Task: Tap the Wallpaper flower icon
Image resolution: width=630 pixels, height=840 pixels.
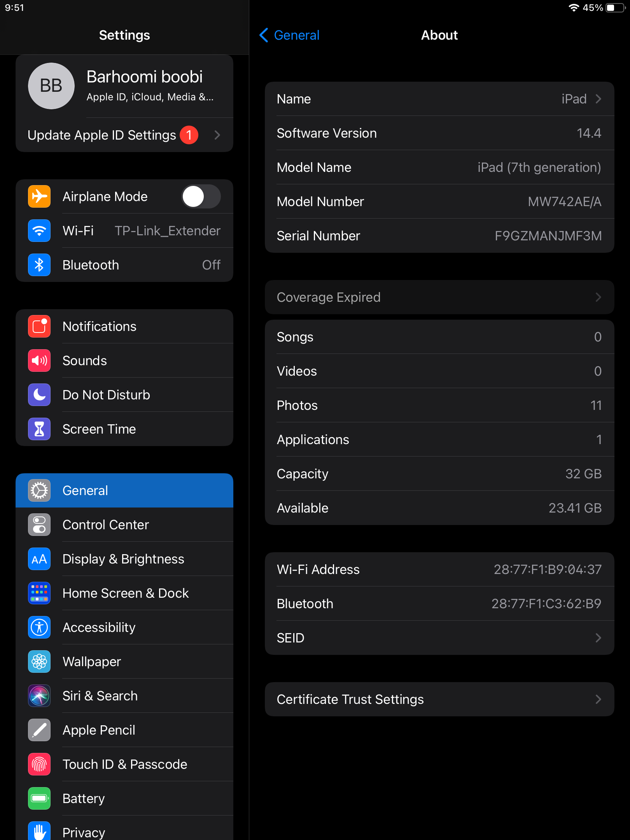Action: [39, 661]
